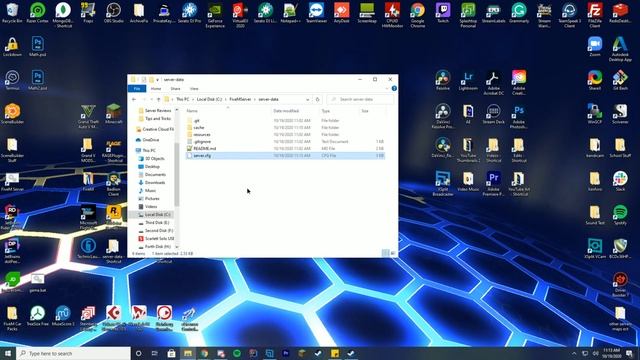Select the Math.psd file on desktop
Image resolution: width=640 pixels, height=360 pixels.
point(38,46)
